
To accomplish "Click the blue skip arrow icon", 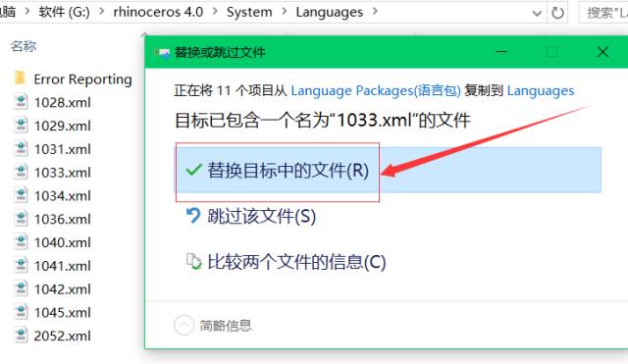I will point(193,216).
